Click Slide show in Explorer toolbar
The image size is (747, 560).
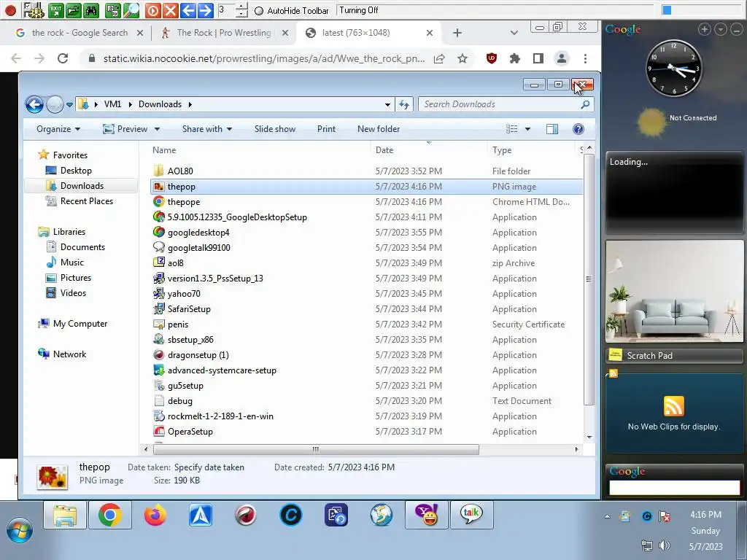[x=275, y=129]
